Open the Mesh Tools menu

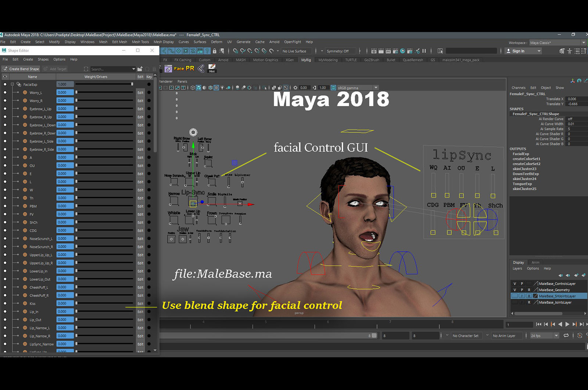140,42
